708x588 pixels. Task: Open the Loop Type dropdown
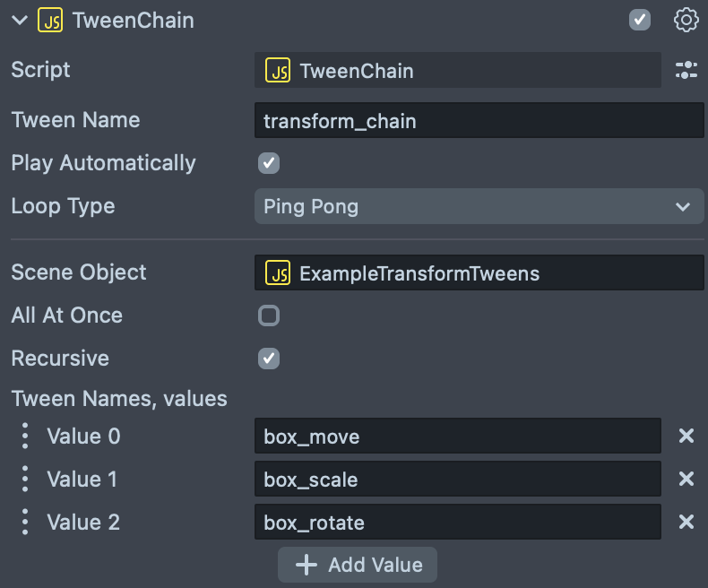pos(479,206)
